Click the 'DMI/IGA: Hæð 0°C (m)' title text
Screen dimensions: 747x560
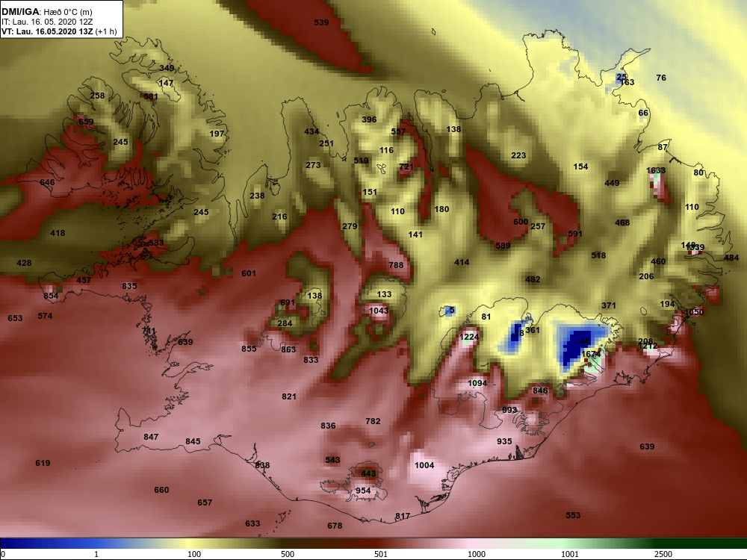47,12
